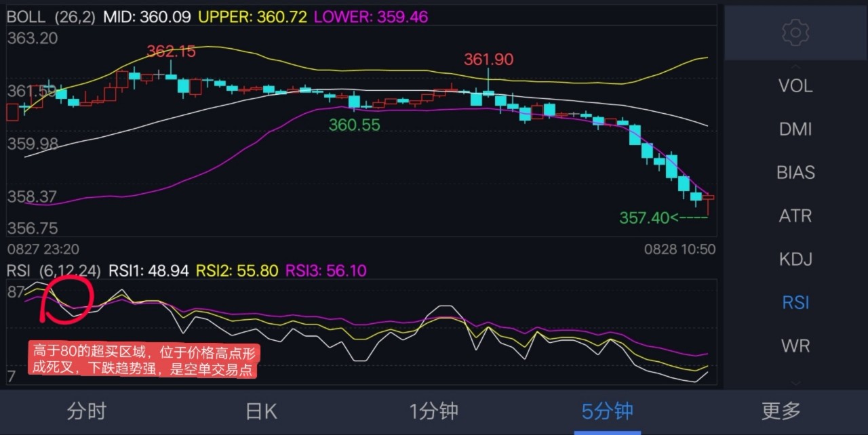Switch to the DMI indicator
Screen dimensions: 868x435
coord(795,129)
